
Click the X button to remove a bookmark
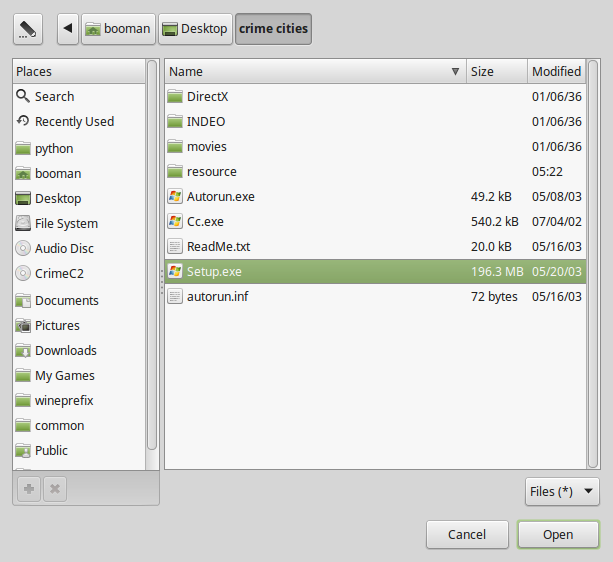[55, 489]
